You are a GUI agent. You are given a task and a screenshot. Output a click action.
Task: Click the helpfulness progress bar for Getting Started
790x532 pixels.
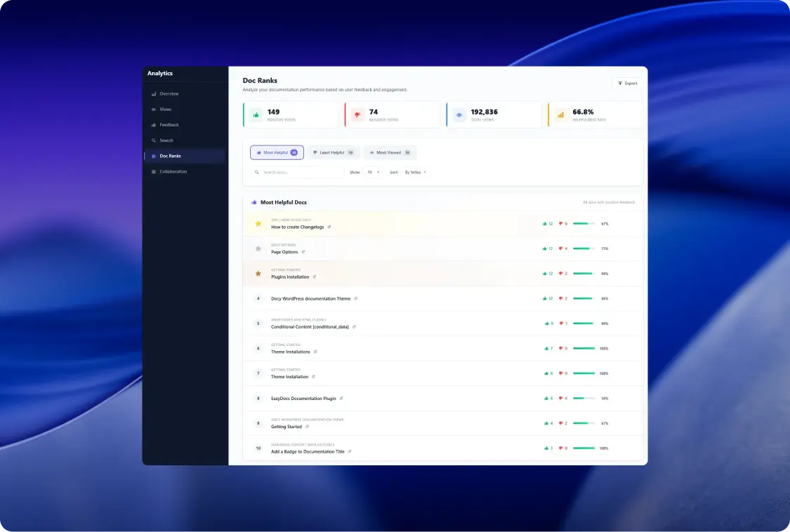584,423
